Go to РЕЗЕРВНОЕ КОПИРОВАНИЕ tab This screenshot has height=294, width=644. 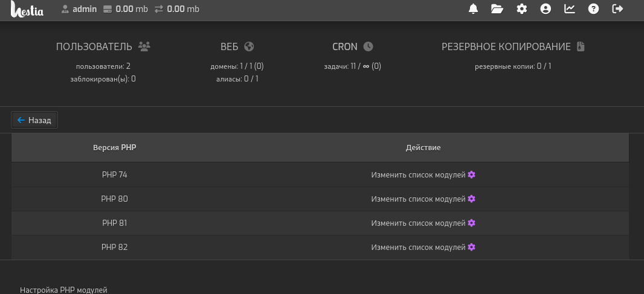coord(513,46)
